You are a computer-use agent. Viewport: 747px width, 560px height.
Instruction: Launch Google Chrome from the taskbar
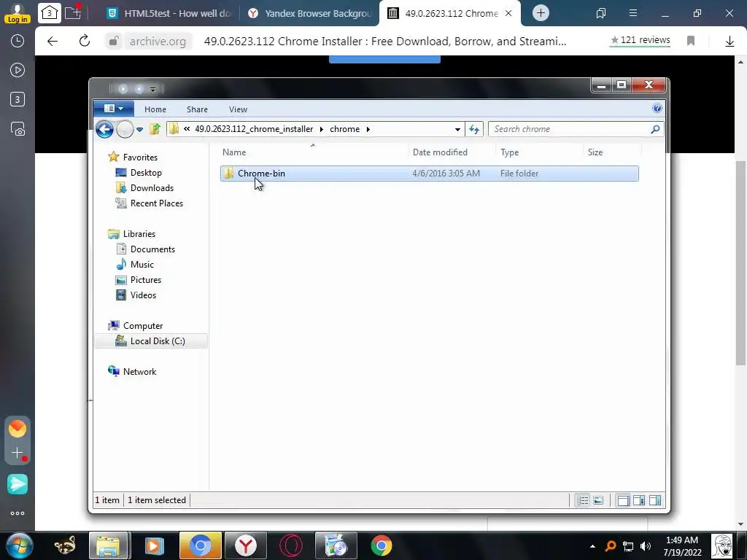tap(381, 545)
